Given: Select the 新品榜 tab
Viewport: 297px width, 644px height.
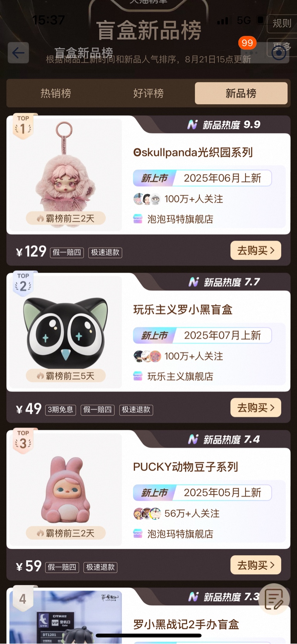Looking at the screenshot, I should 241,93.
